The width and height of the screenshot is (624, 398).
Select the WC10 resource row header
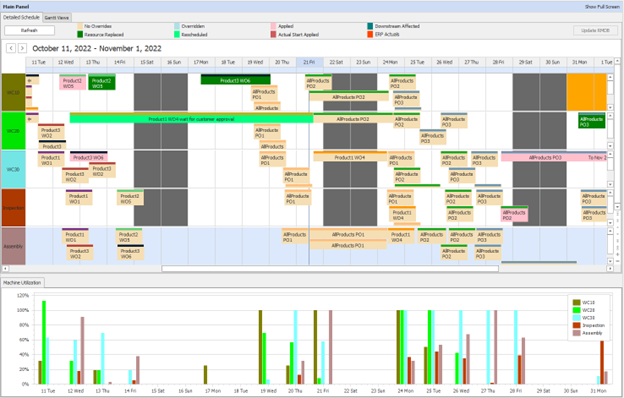pos(14,92)
